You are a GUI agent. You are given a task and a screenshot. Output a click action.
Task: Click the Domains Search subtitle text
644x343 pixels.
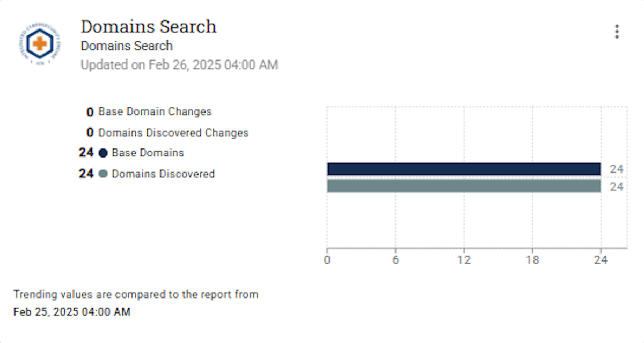click(x=127, y=46)
